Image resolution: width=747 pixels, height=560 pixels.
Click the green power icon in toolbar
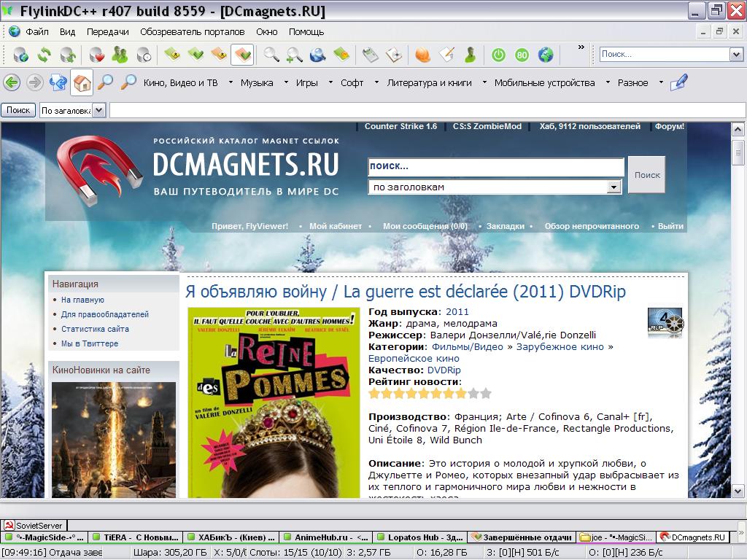pyautogui.click(x=498, y=55)
